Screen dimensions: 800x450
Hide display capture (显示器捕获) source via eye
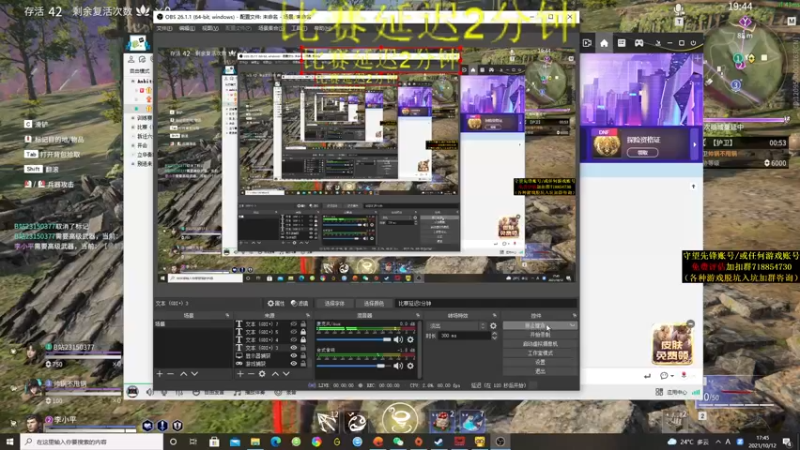293,356
